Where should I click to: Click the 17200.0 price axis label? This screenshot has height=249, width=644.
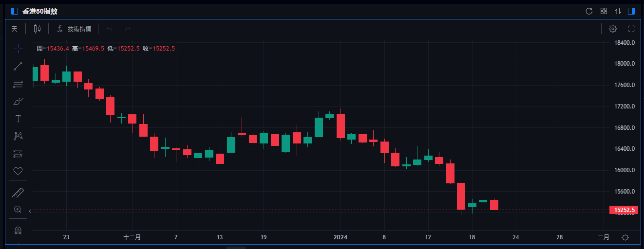[624, 107]
